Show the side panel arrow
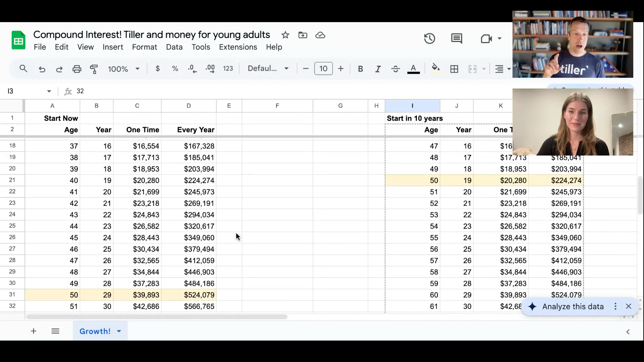 [x=628, y=332]
